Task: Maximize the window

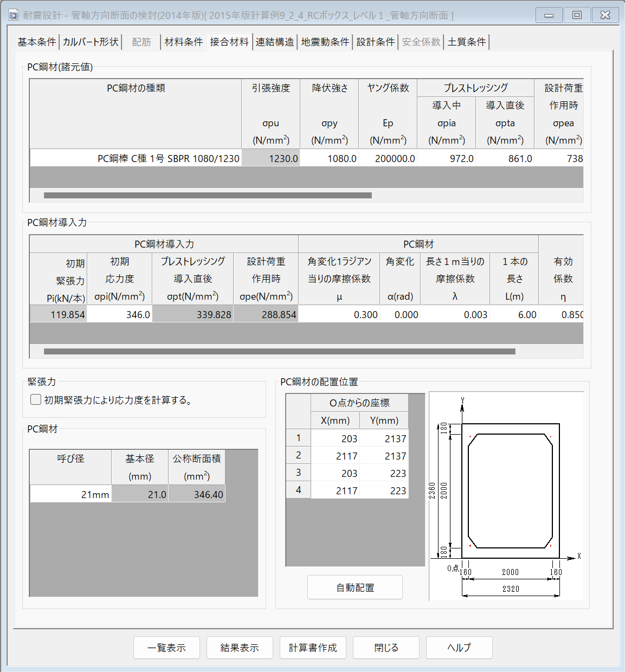Action: click(577, 15)
